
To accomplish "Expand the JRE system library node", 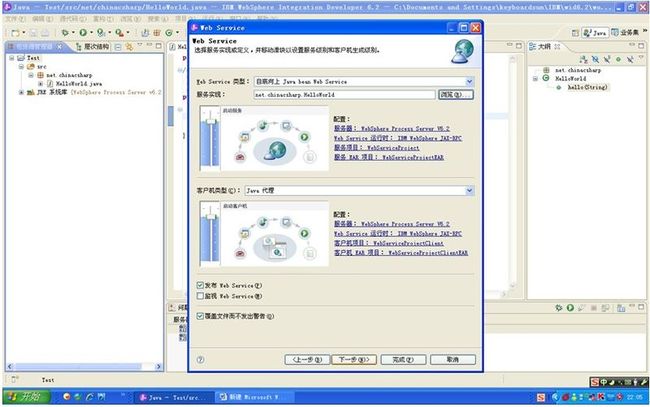I will (21, 92).
